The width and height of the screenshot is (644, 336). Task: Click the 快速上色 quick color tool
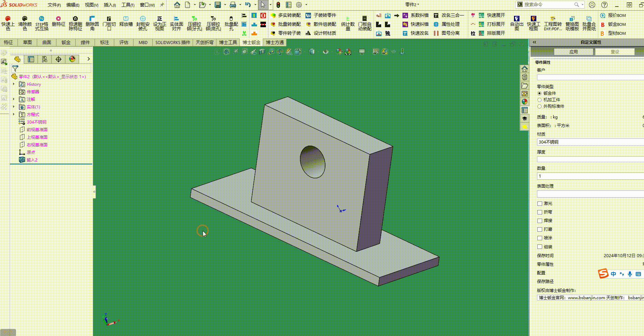8,23
